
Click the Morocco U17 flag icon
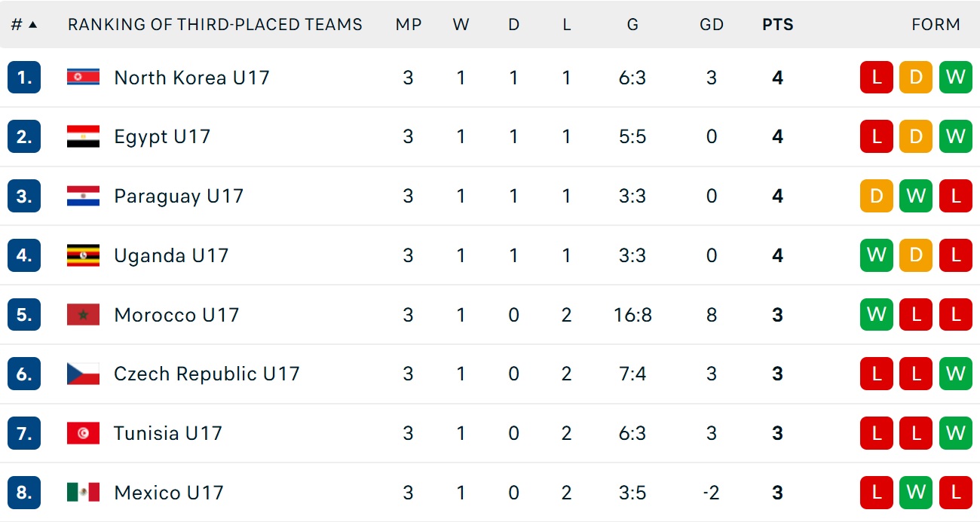[x=83, y=314]
